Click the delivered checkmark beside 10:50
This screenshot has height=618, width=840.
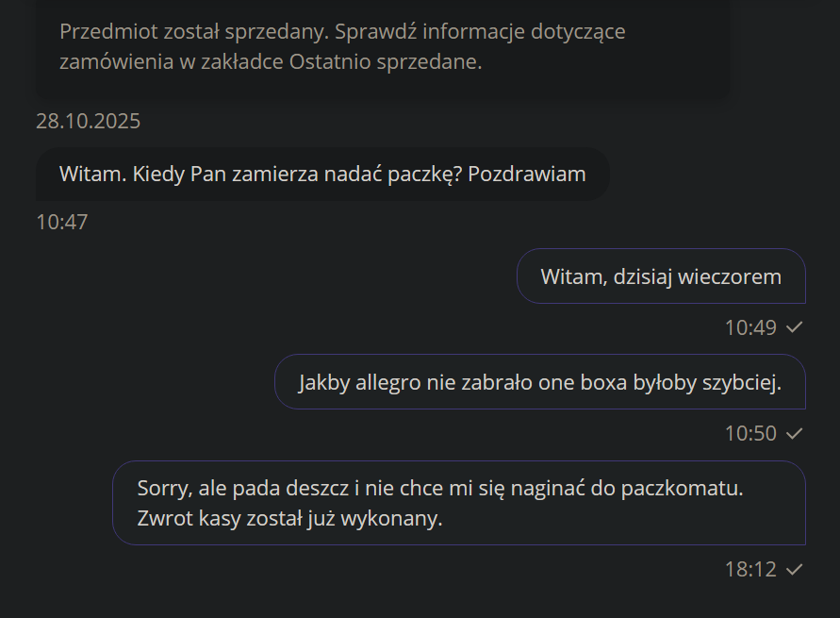(x=794, y=433)
